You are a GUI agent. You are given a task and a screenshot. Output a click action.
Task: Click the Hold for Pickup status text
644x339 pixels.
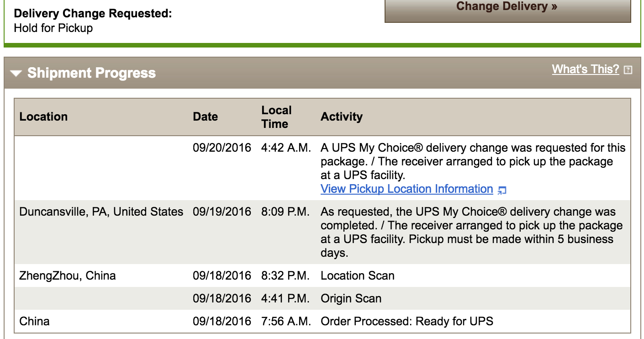tap(53, 28)
